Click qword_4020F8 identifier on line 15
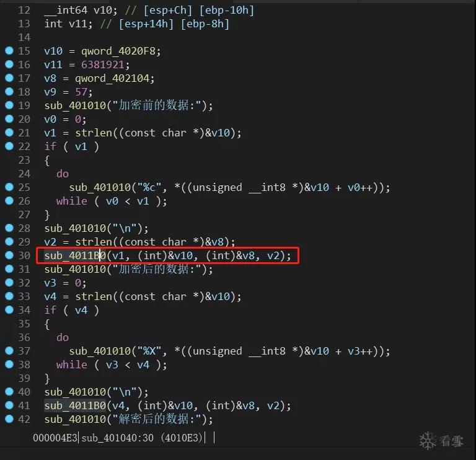The image size is (476, 460). (x=118, y=51)
